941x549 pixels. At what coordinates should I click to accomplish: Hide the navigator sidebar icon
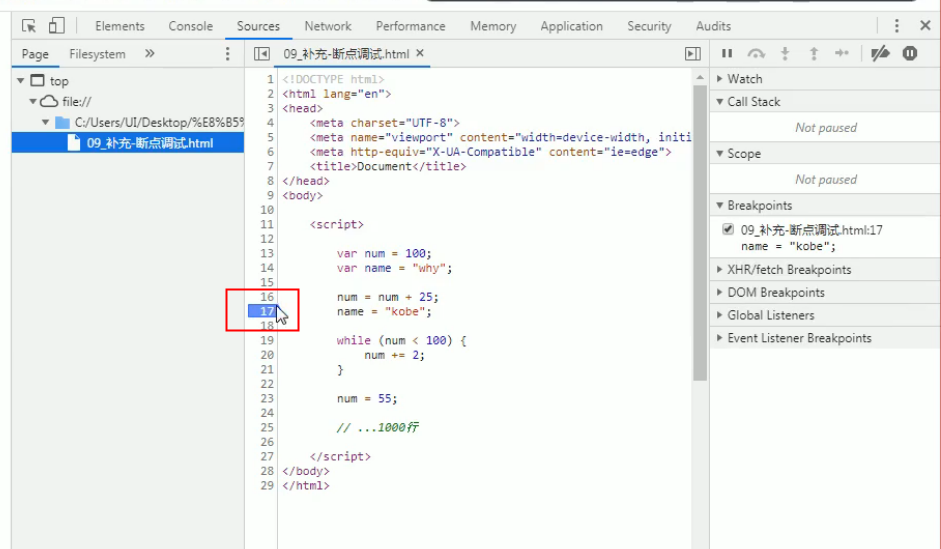tap(262, 54)
